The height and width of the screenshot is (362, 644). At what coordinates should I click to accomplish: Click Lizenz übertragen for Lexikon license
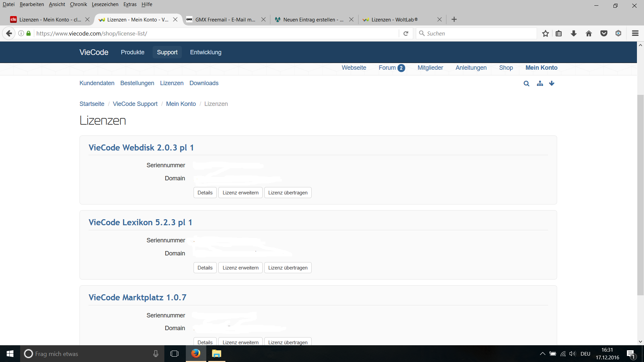pyautogui.click(x=287, y=268)
